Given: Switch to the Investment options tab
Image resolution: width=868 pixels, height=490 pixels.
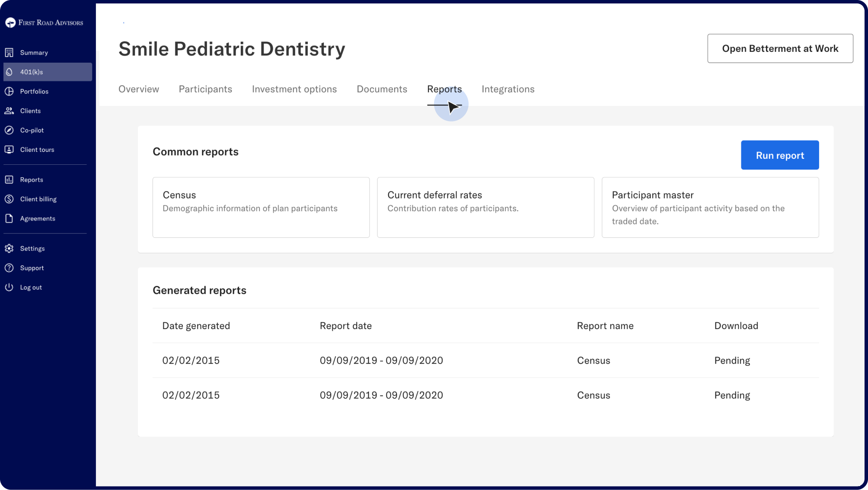Looking at the screenshot, I should pos(294,89).
